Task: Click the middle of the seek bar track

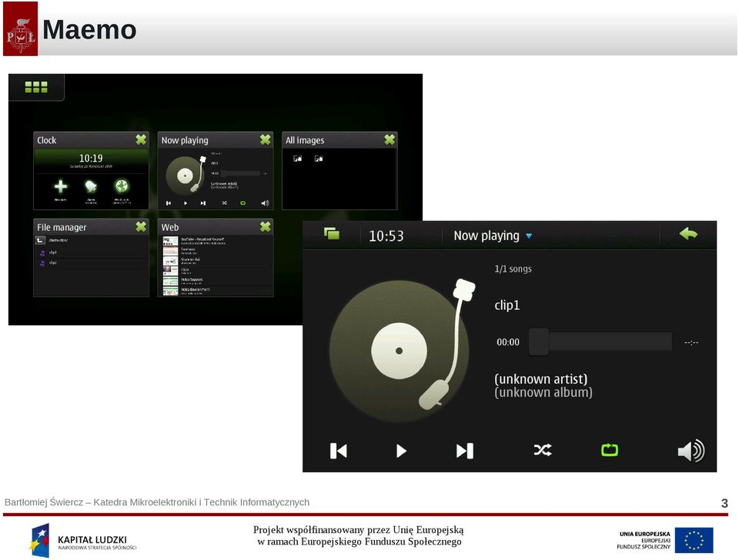Action: [x=600, y=342]
